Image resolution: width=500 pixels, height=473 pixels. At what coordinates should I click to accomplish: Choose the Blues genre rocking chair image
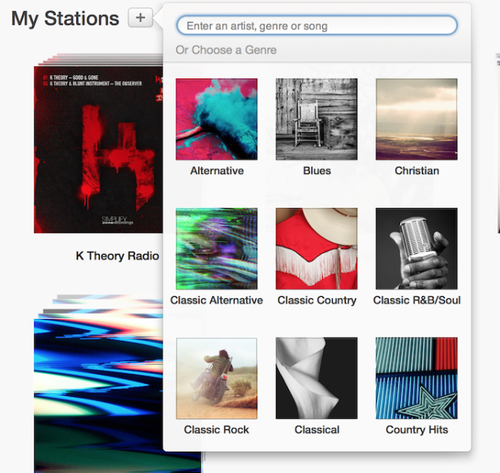[x=317, y=119]
